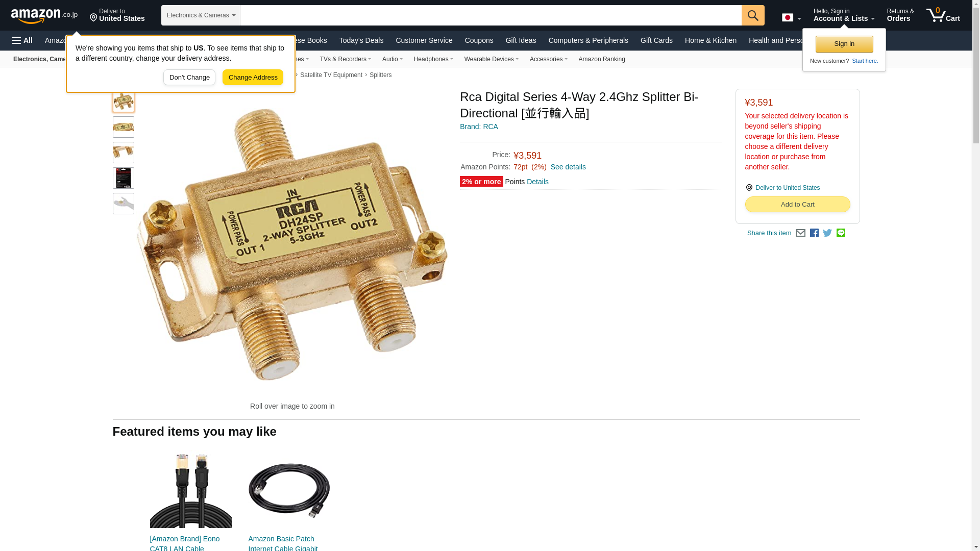
Task: Open the shopping cart icon
Action: (x=943, y=15)
